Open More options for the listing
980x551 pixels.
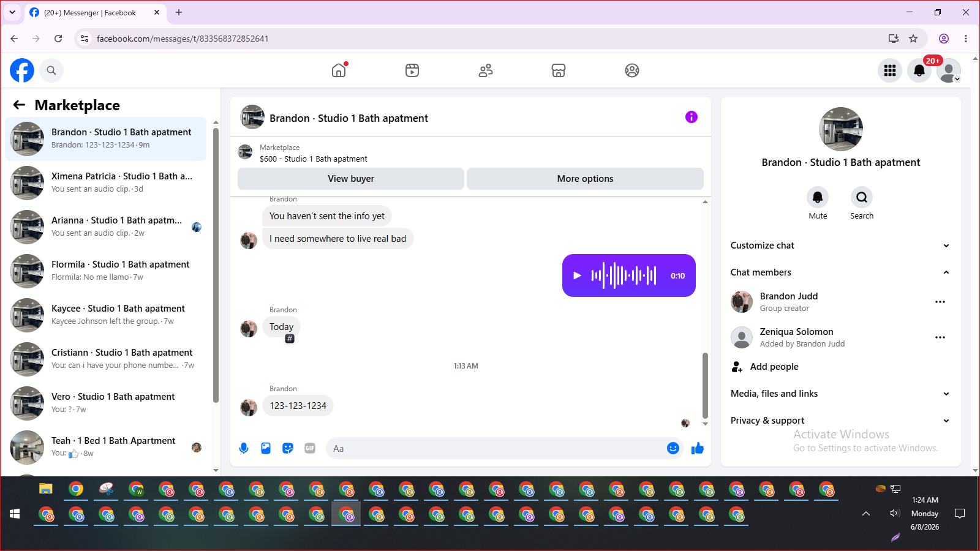click(585, 179)
